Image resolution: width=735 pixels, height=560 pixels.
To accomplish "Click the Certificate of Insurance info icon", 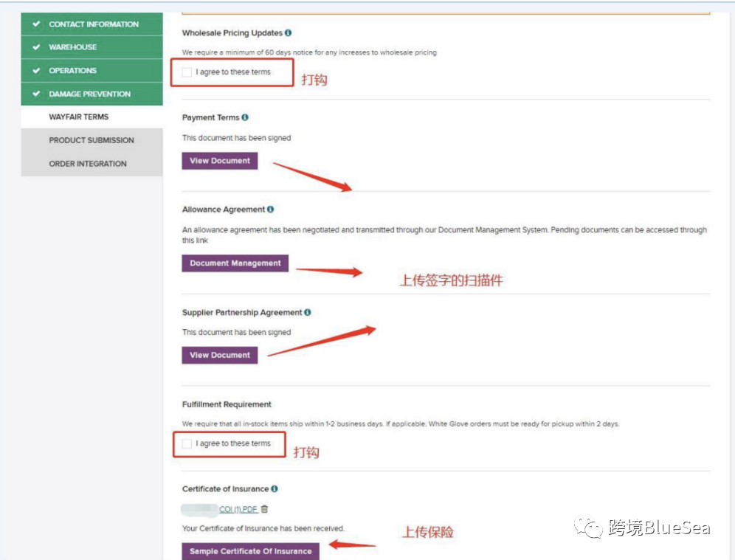I will (x=275, y=488).
